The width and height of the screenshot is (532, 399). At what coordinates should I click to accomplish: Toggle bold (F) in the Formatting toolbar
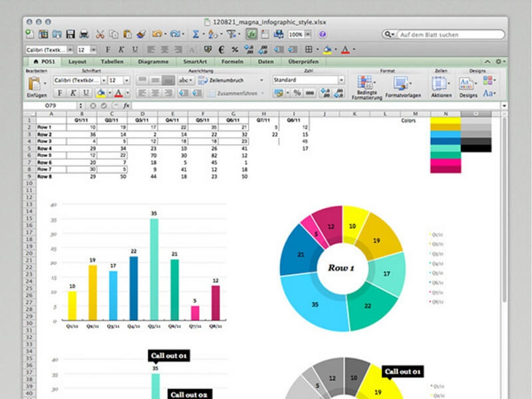[108, 49]
